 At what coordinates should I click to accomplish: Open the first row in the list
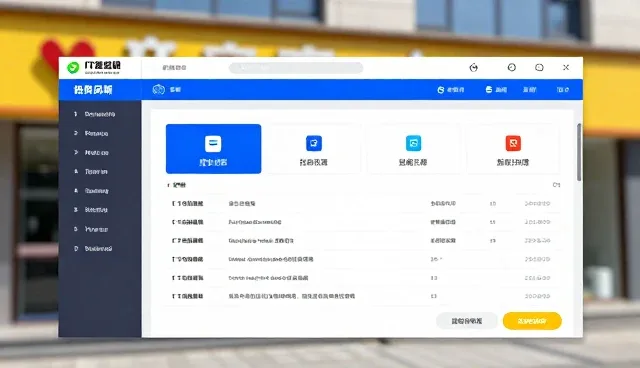[x=362, y=203]
